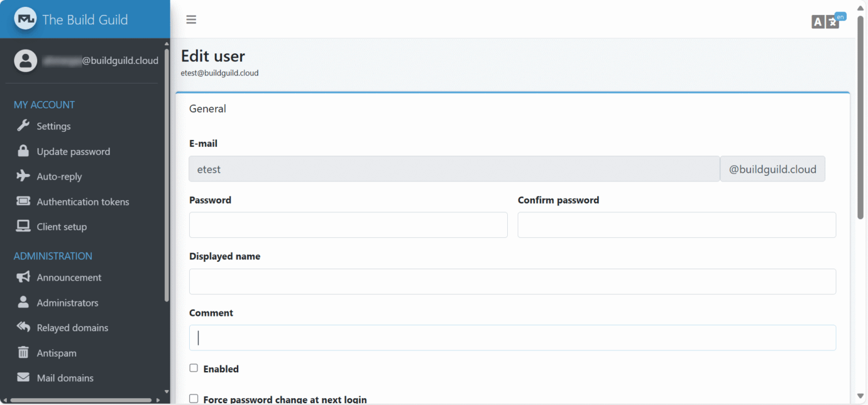Click the Confirm password field
The width and height of the screenshot is (868, 405).
click(x=676, y=225)
